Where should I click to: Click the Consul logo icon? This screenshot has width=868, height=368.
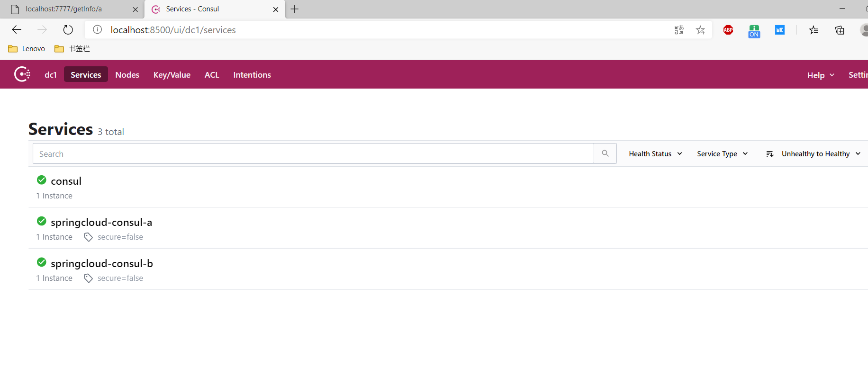coord(22,74)
